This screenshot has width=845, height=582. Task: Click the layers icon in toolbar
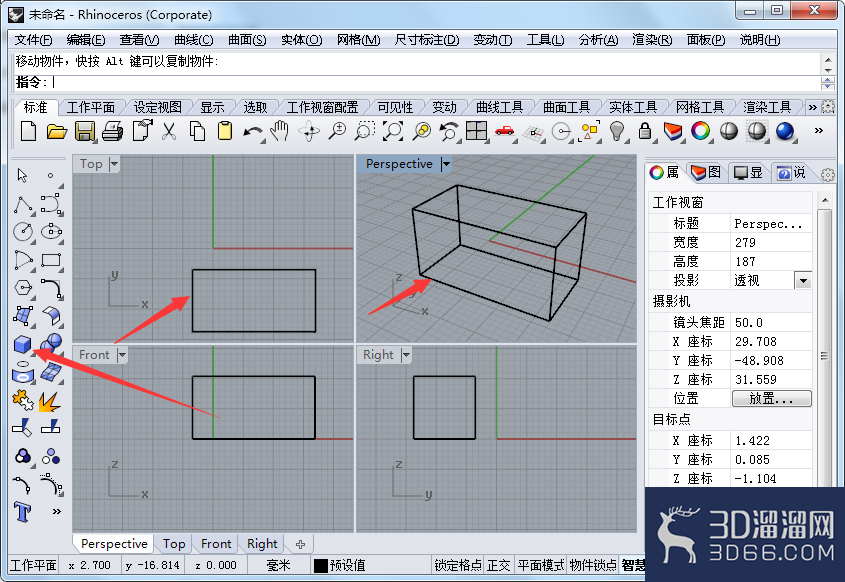pos(673,131)
